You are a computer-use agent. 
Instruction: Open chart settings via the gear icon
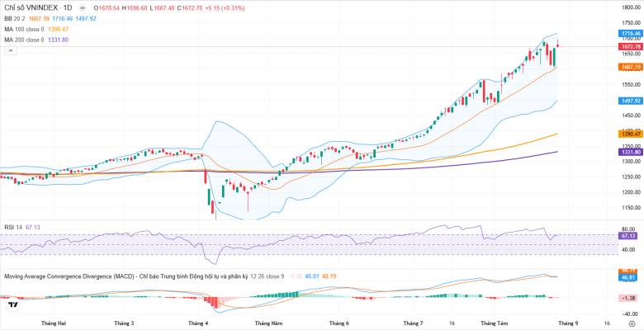[x=632, y=323]
